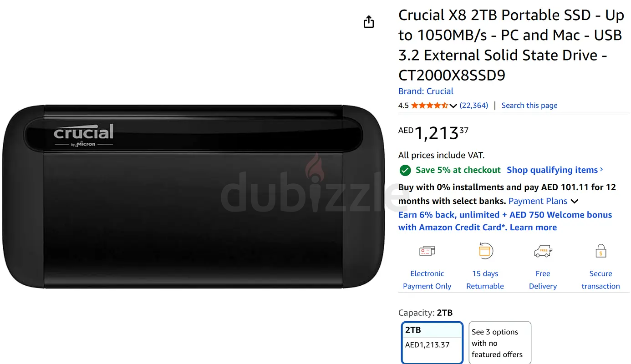631x364 pixels.
Task: Open the 22,364 reviews link
Action: click(x=473, y=106)
